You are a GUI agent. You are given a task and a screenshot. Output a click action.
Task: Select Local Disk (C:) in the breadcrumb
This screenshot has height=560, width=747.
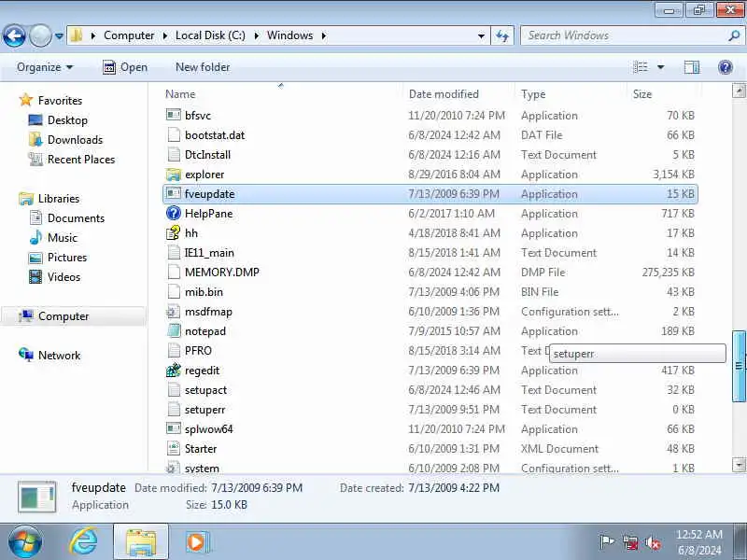click(x=210, y=35)
